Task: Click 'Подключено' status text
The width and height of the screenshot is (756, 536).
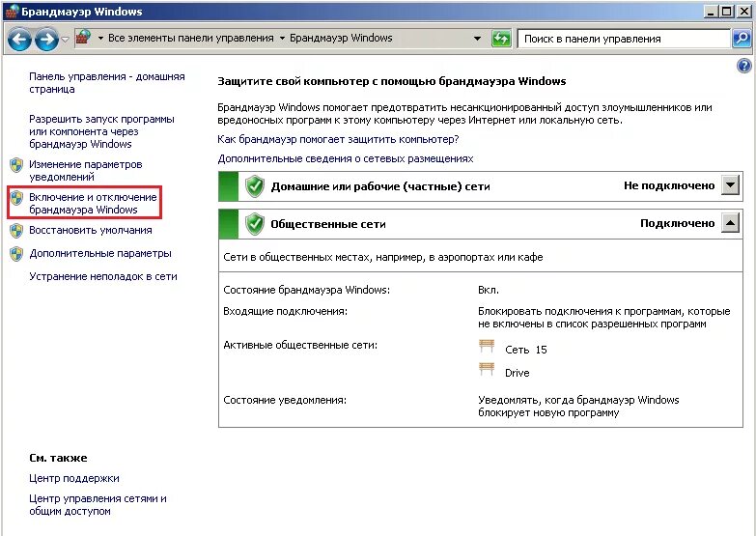Action: [x=678, y=223]
